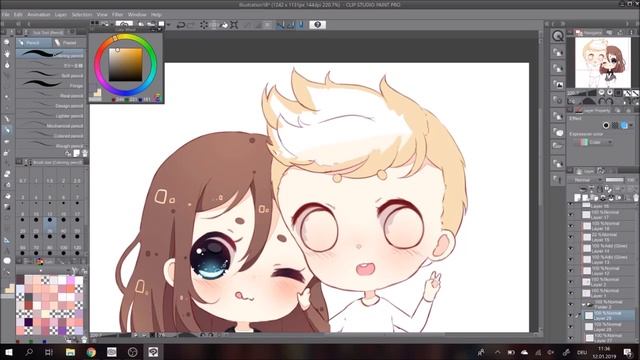Click the Clear/delete dotted circle icon
Viewport: 640px width, 360px height.
click(204, 25)
